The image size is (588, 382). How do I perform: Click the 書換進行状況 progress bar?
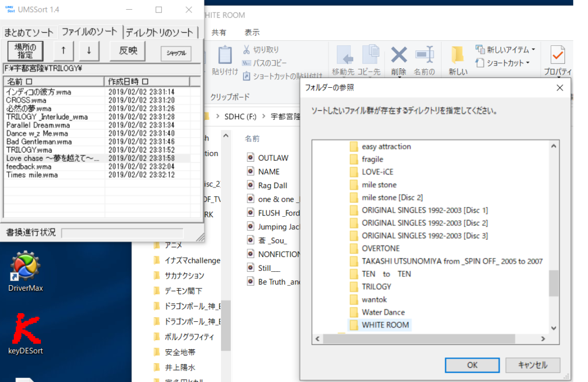point(121,232)
